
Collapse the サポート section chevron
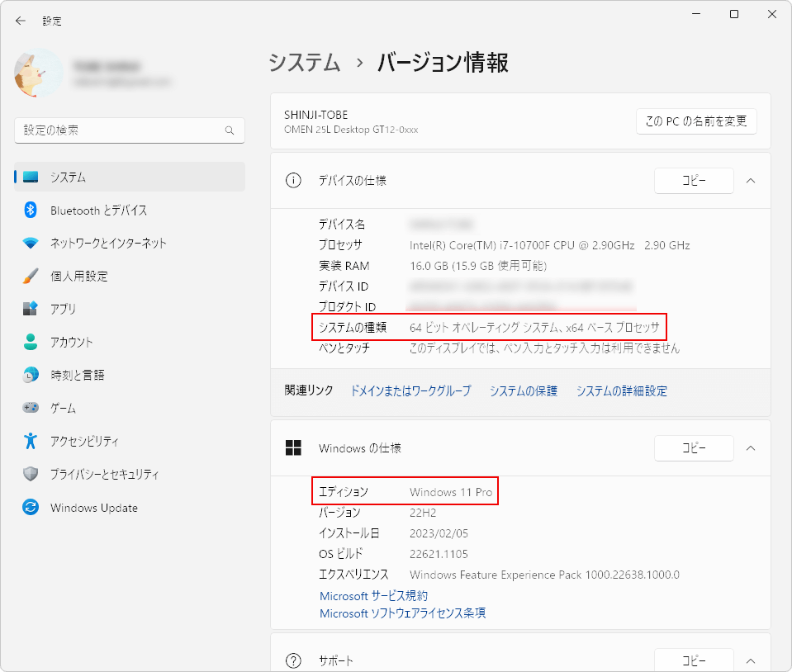coord(751,660)
